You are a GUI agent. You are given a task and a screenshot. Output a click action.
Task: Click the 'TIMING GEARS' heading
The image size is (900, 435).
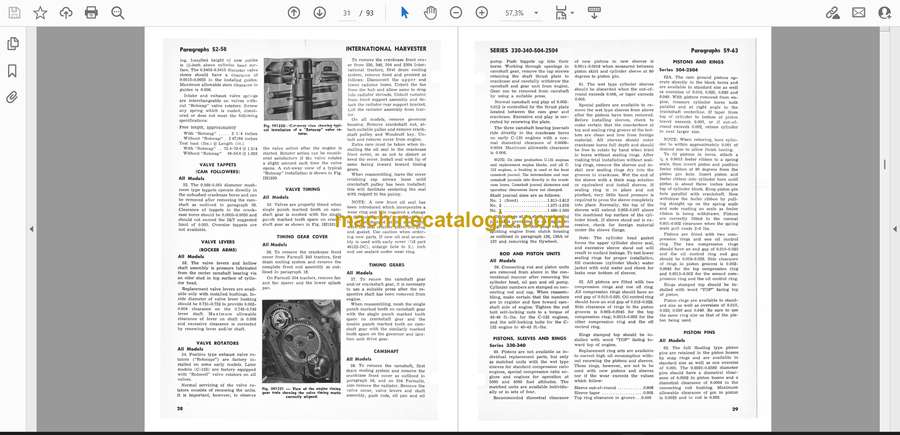(386, 265)
